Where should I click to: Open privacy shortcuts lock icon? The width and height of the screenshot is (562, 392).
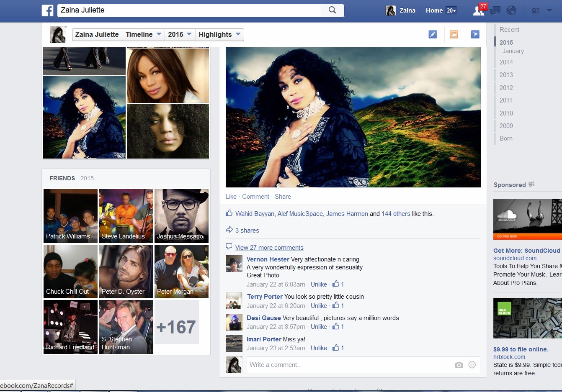coord(536,11)
